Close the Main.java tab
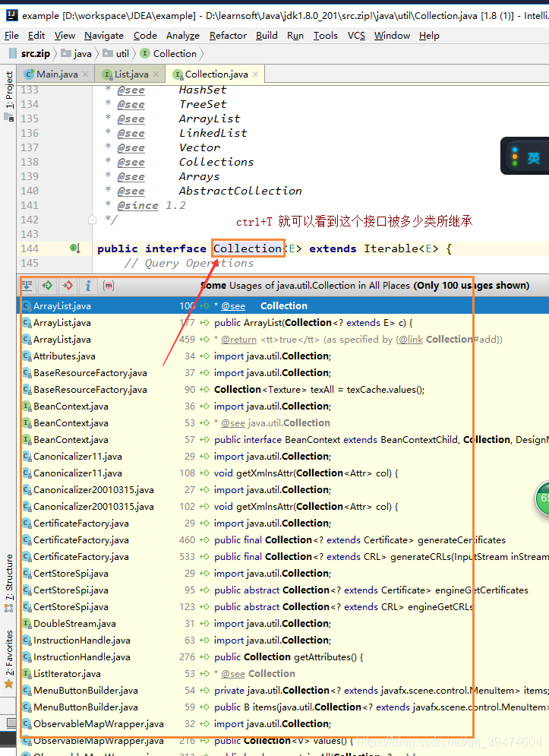 tap(85, 74)
